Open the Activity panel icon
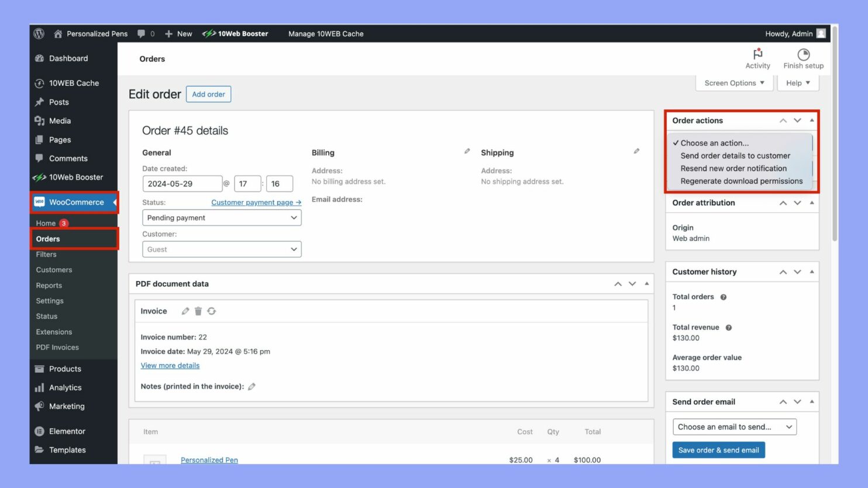This screenshot has width=868, height=488. pos(757,56)
